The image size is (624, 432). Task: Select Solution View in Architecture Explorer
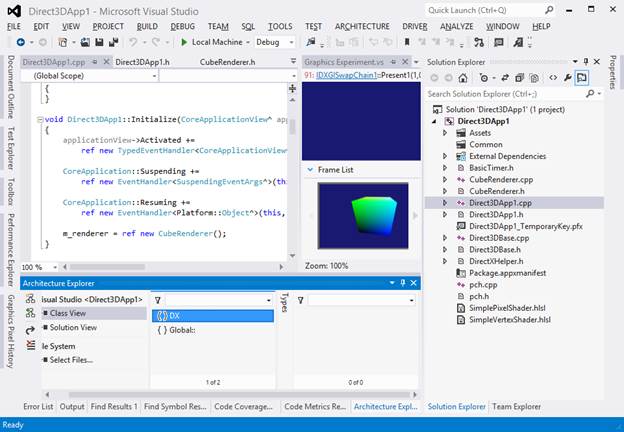(73, 327)
